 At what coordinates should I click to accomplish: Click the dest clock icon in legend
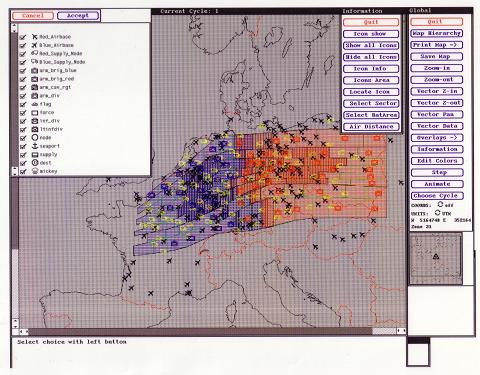click(35, 163)
